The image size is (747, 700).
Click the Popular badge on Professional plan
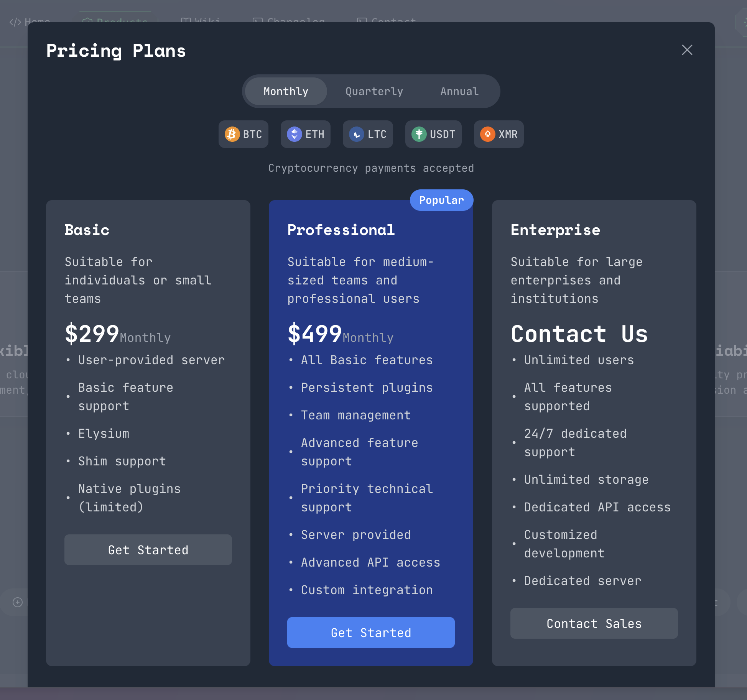[x=441, y=200]
